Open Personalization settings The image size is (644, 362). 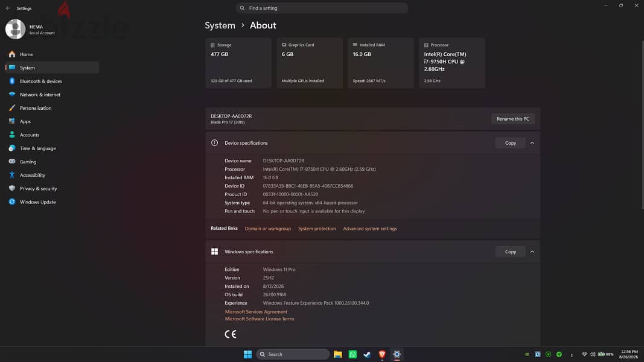pyautogui.click(x=52, y=108)
